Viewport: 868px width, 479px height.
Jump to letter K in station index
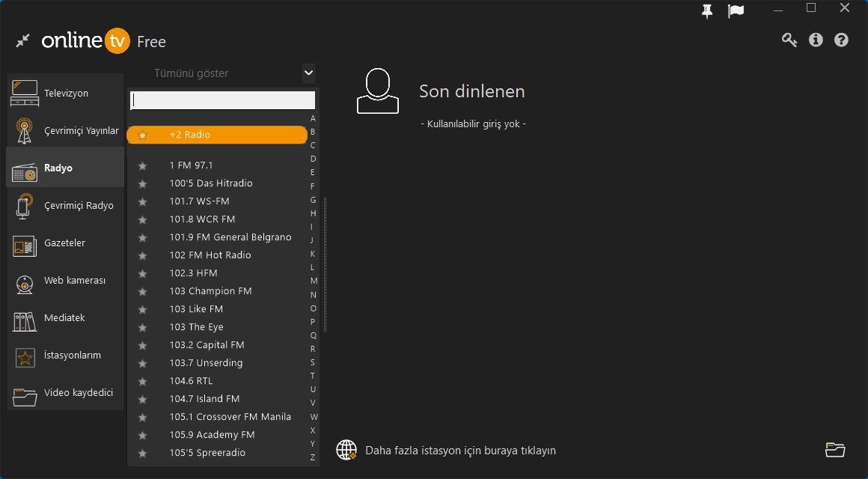[x=313, y=254]
